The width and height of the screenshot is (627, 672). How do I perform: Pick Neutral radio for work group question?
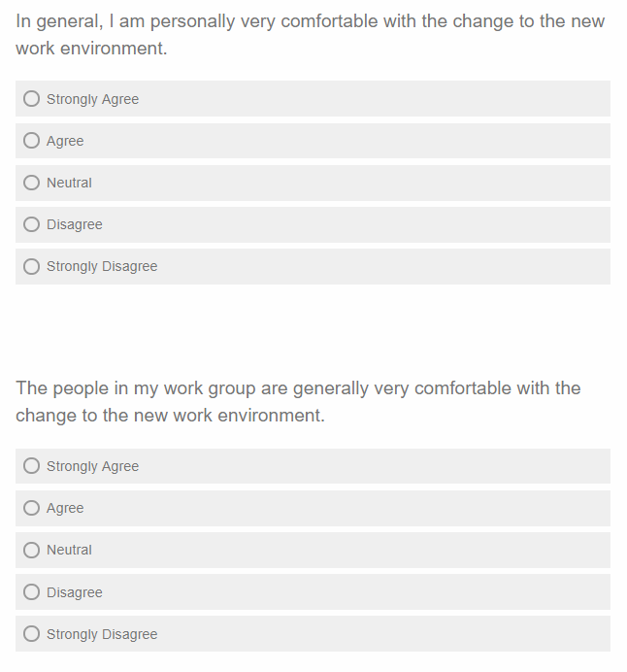(32, 550)
